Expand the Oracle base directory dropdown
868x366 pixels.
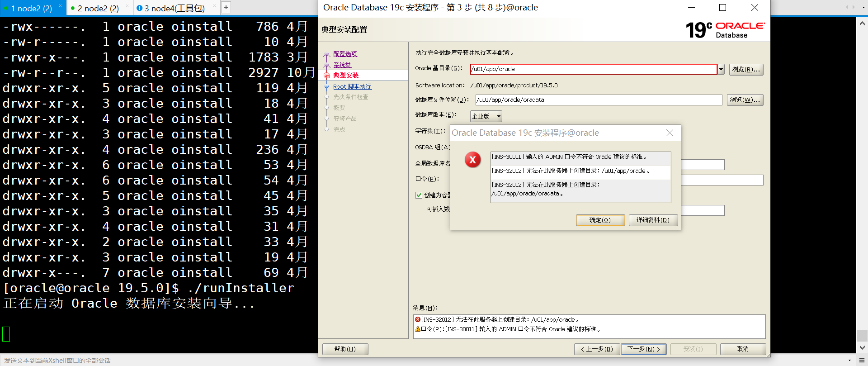click(721, 69)
